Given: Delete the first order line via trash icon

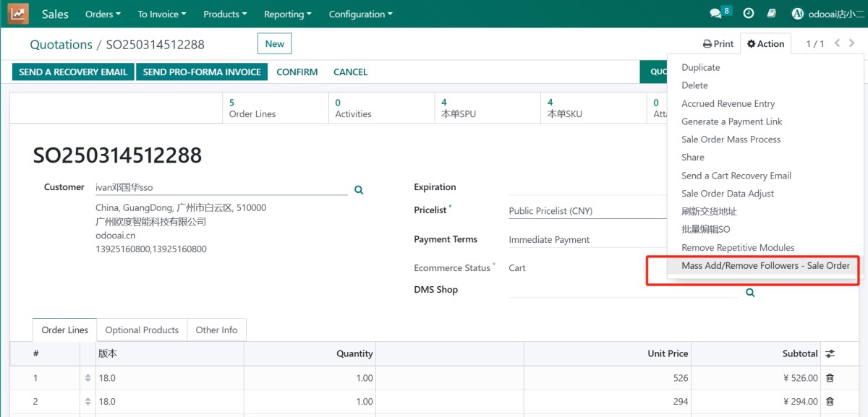Looking at the screenshot, I should pos(830,378).
